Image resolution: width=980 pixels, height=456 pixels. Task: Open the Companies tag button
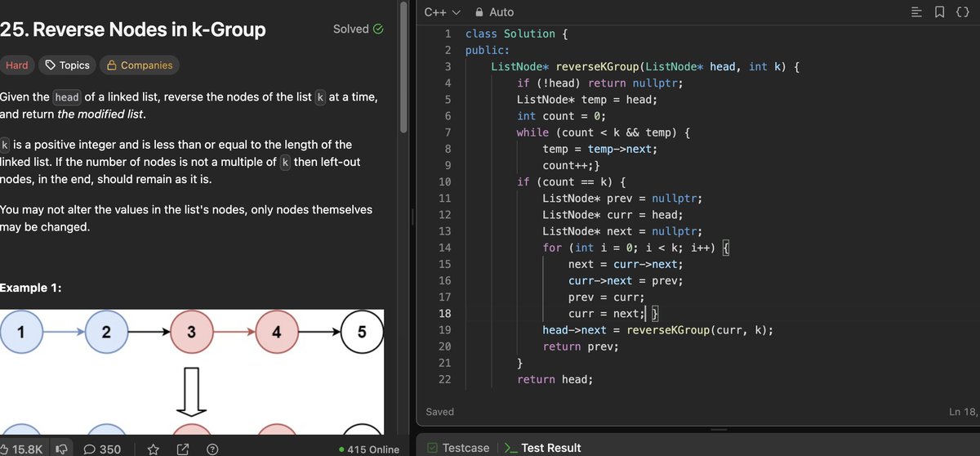(x=140, y=65)
